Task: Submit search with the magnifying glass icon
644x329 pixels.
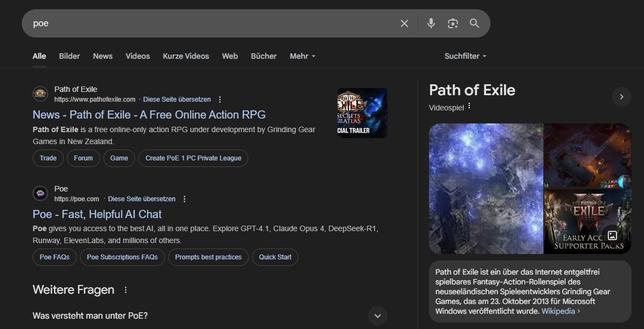Action: (474, 23)
